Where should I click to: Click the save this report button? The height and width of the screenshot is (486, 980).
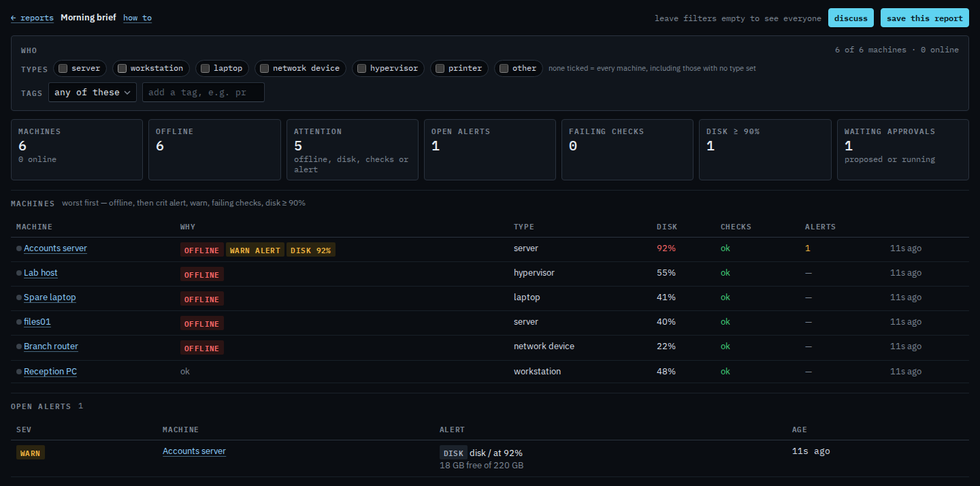click(924, 18)
